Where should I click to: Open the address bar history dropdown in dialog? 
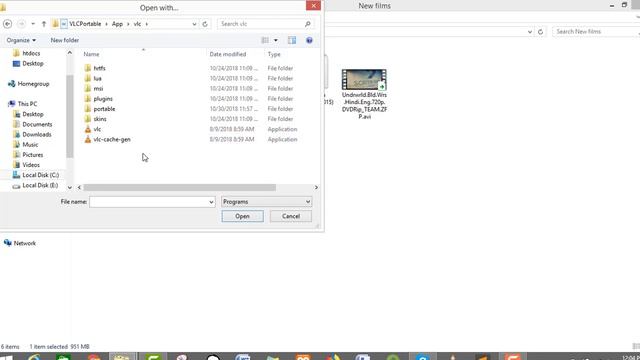(x=194, y=24)
